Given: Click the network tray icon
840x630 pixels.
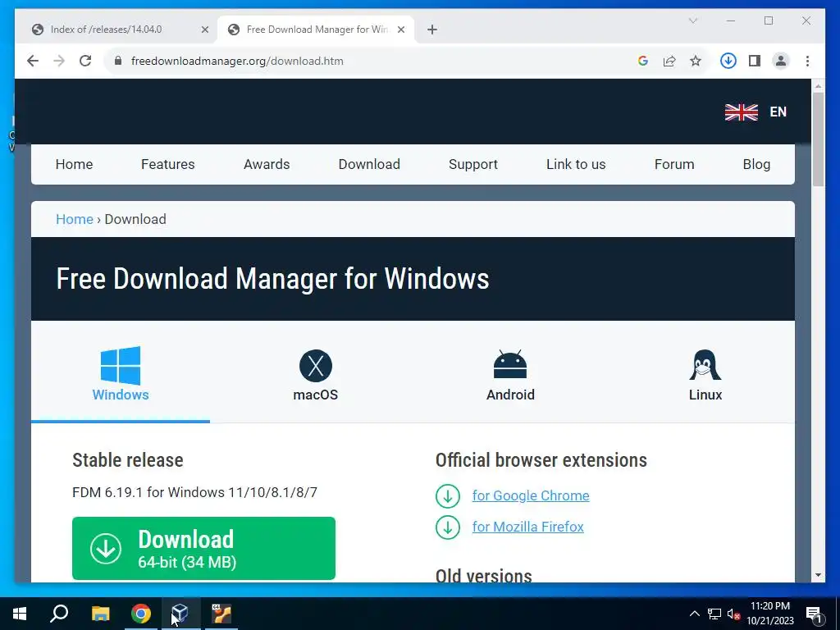Looking at the screenshot, I should 714,614.
